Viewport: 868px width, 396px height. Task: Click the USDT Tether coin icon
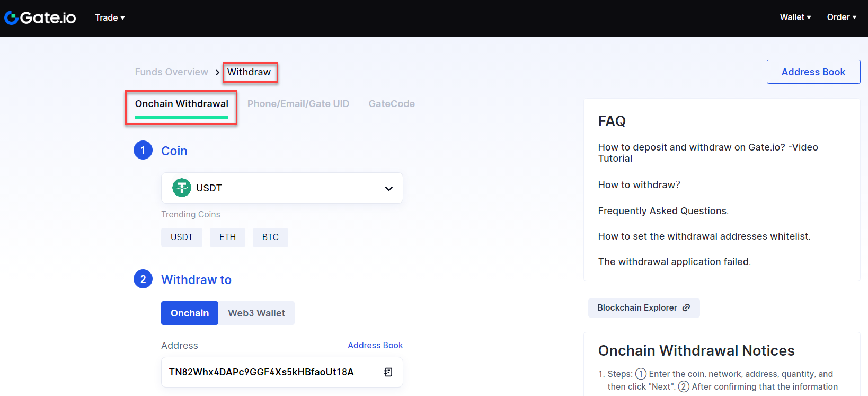point(182,188)
